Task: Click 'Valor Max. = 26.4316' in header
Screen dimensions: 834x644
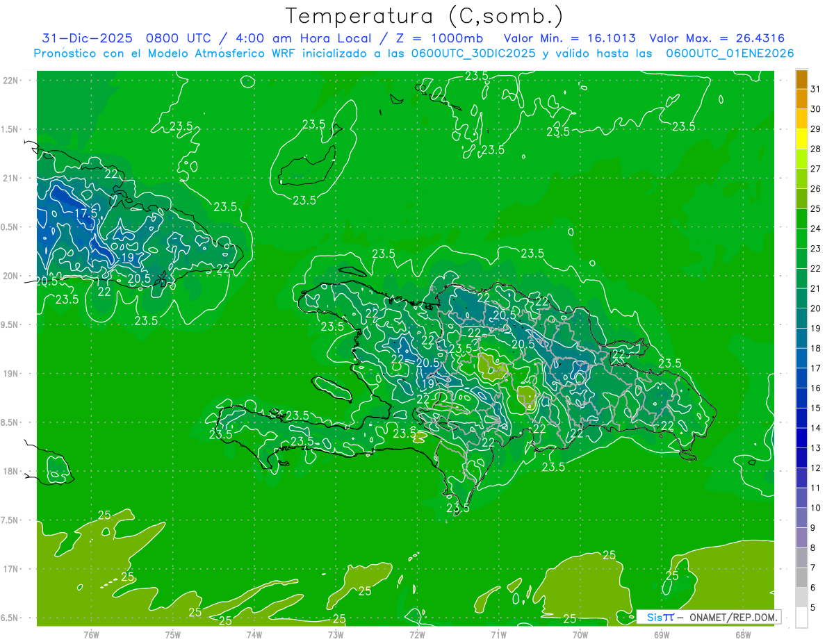Action: 717,38
